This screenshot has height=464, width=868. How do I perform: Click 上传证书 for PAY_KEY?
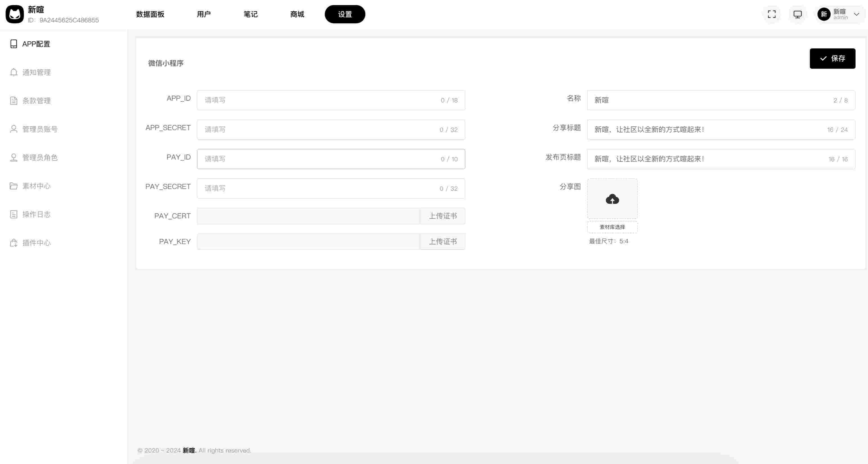(x=442, y=241)
